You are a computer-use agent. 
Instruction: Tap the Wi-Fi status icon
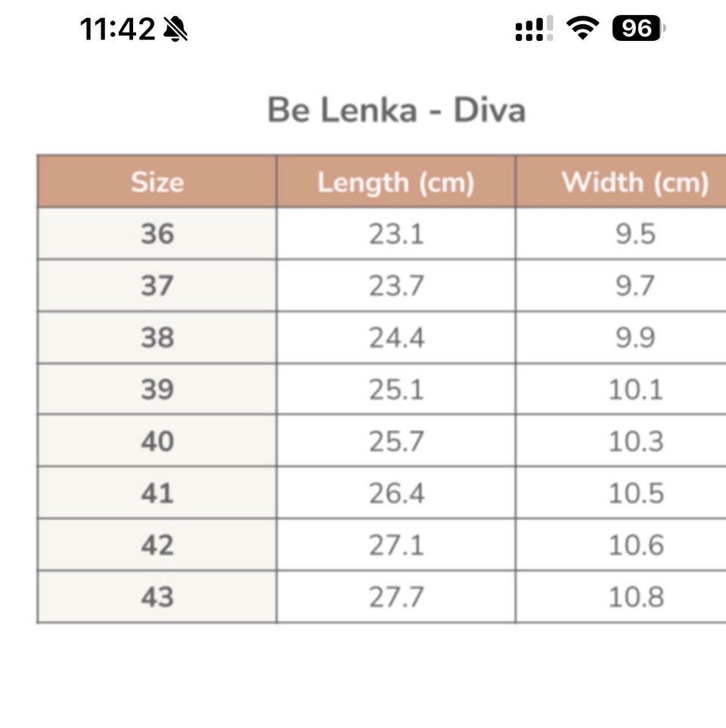point(582,29)
